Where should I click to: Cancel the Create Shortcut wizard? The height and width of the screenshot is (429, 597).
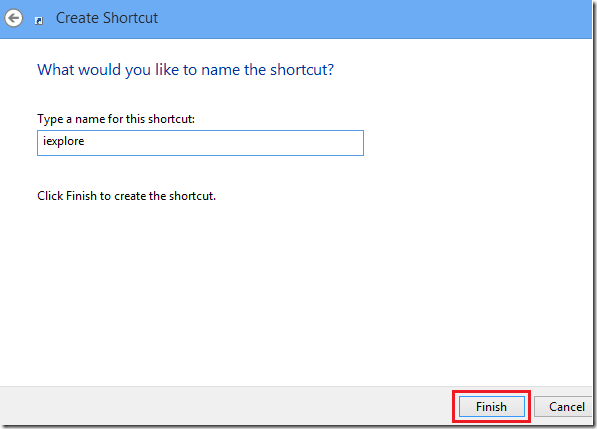click(x=564, y=407)
